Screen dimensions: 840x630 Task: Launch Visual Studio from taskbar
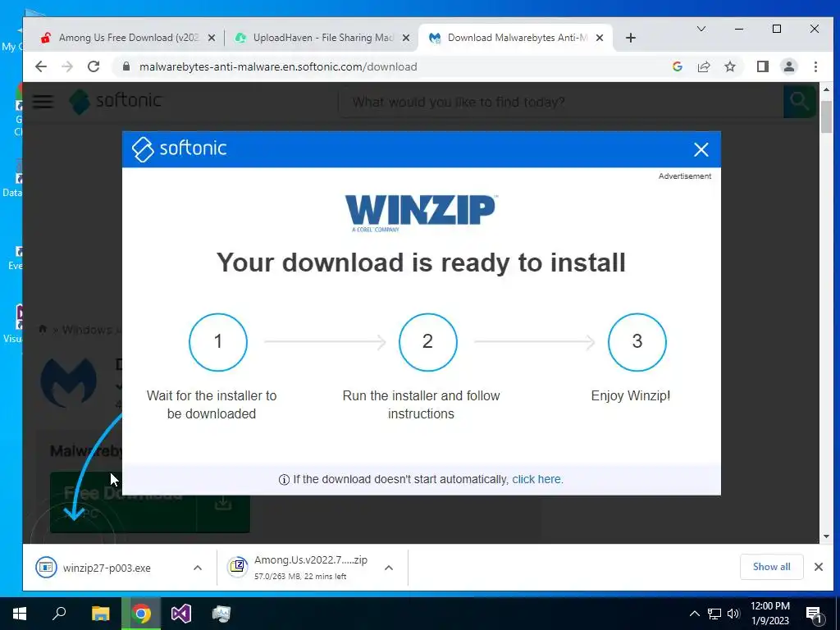[181, 614]
